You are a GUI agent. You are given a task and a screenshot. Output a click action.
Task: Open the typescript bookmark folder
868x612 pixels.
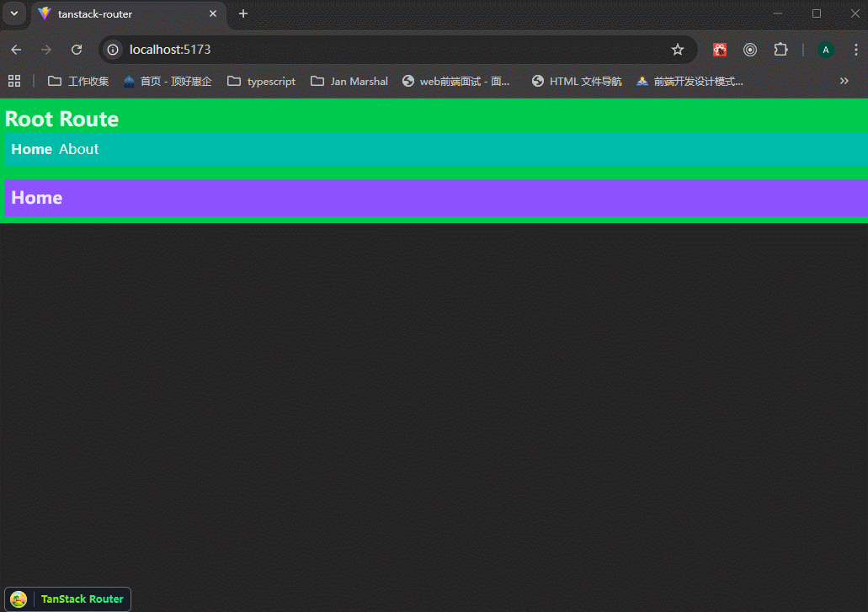262,81
